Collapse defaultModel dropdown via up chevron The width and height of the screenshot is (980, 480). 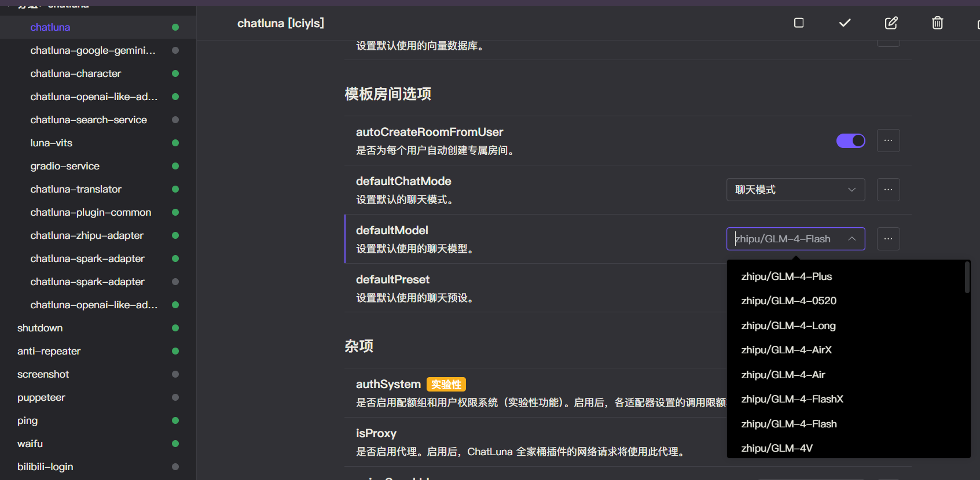(852, 239)
